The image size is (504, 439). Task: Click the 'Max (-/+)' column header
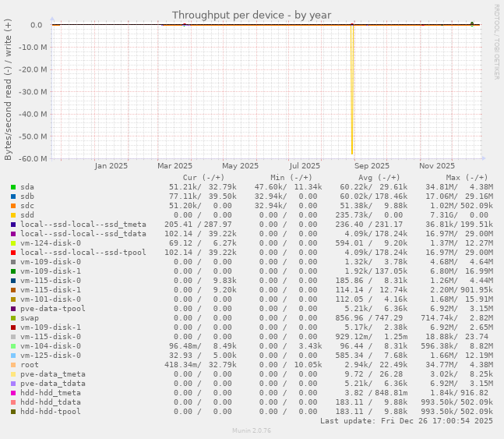pyautogui.click(x=467, y=177)
